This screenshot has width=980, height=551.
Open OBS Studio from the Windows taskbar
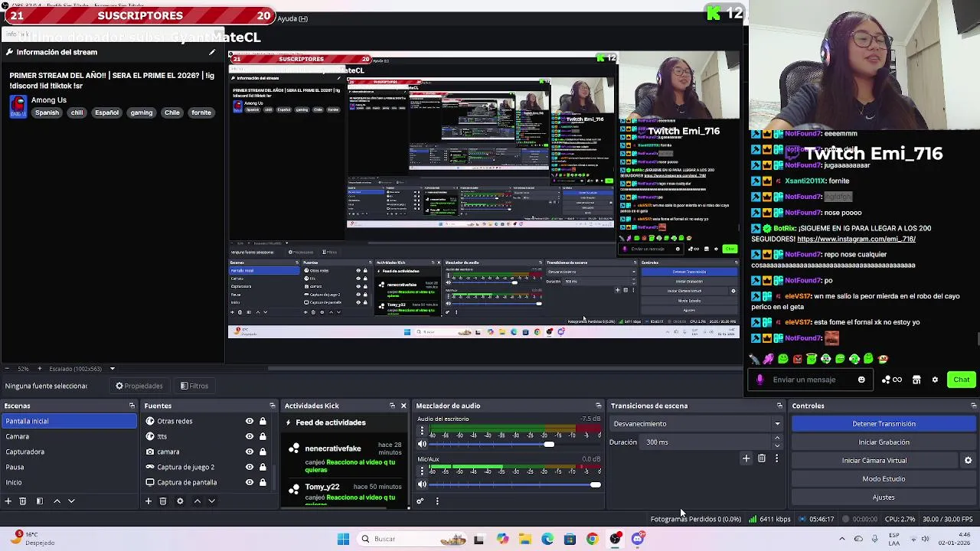615,539
